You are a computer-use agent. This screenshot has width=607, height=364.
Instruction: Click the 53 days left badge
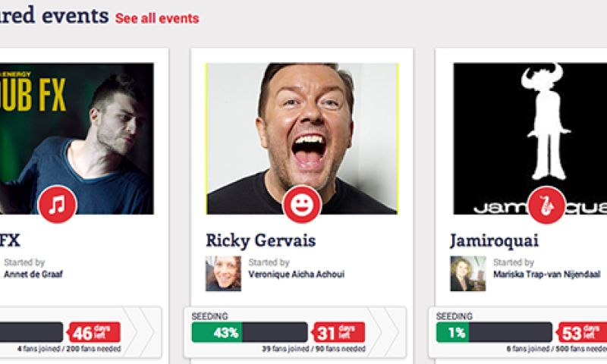click(x=582, y=332)
